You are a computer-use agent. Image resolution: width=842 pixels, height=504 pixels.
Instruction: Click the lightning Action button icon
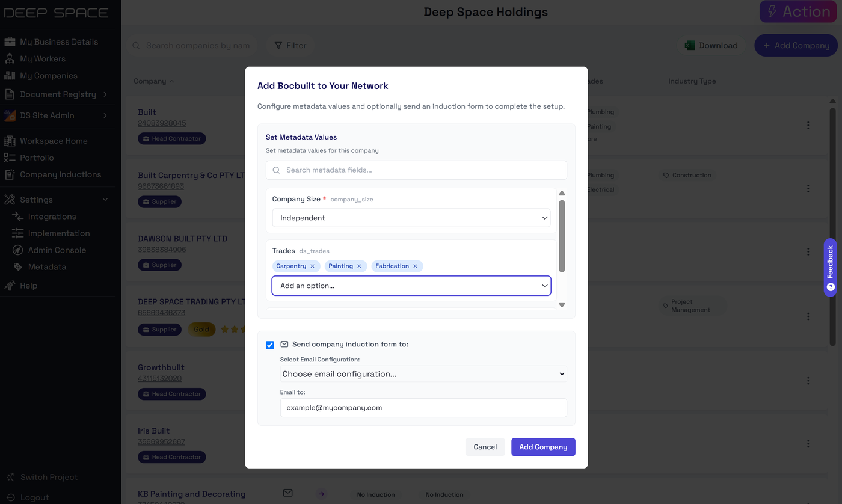772,11
